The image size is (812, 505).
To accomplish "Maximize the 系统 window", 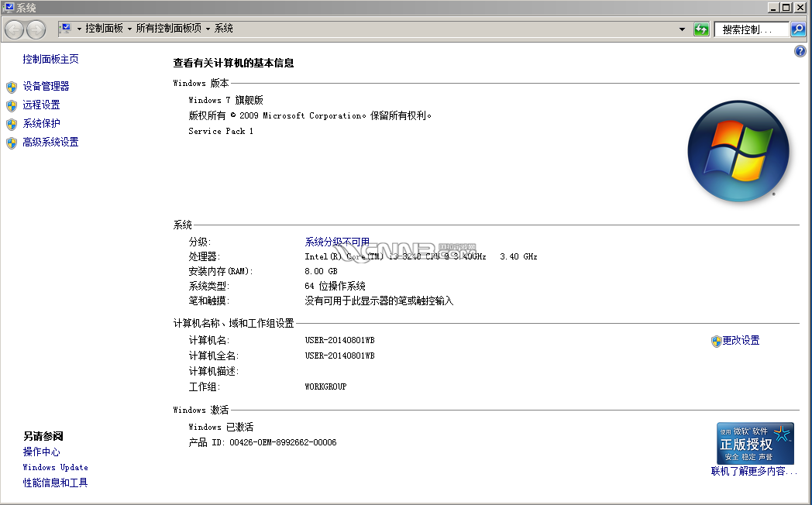I will point(786,7).
